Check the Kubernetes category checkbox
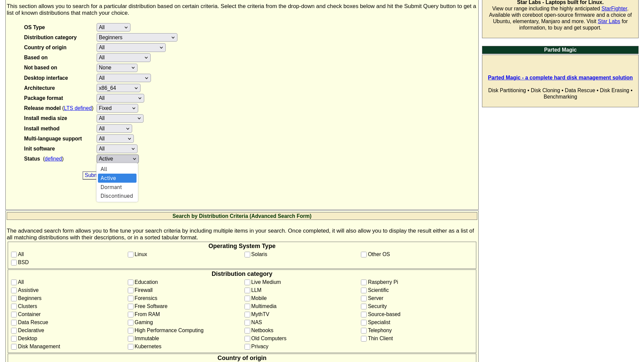 pyautogui.click(x=130, y=347)
